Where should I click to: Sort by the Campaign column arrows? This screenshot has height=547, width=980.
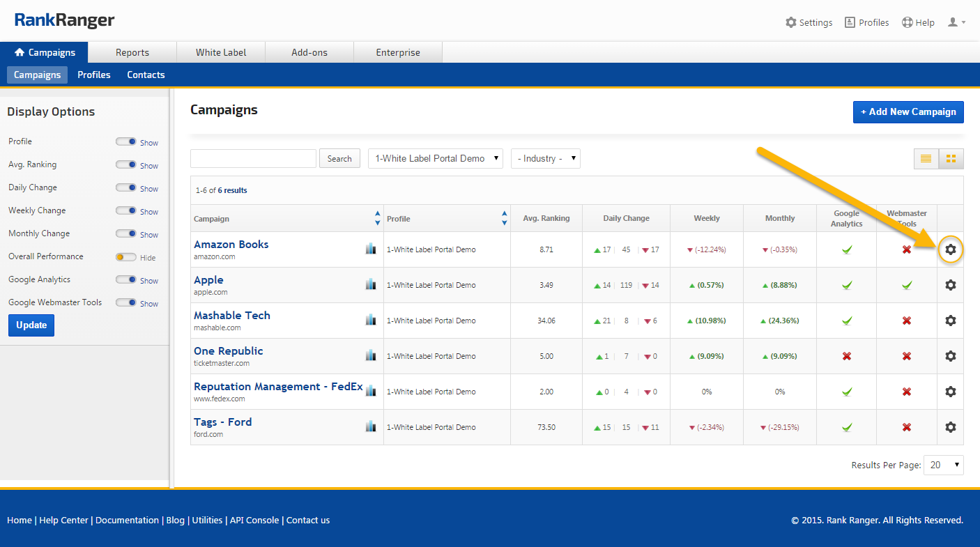coord(377,218)
